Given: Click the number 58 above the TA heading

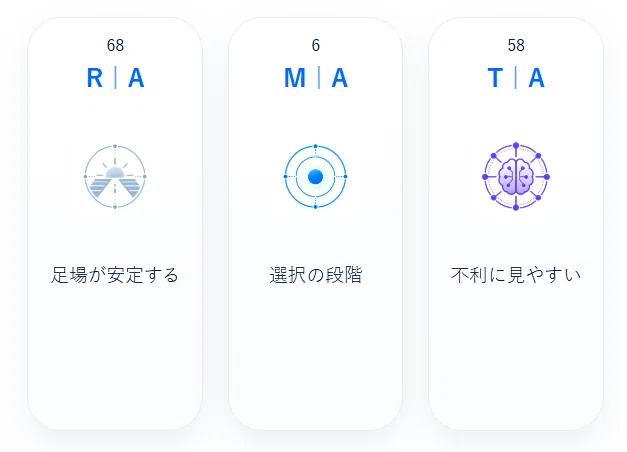Looking at the screenshot, I should click(x=516, y=45).
